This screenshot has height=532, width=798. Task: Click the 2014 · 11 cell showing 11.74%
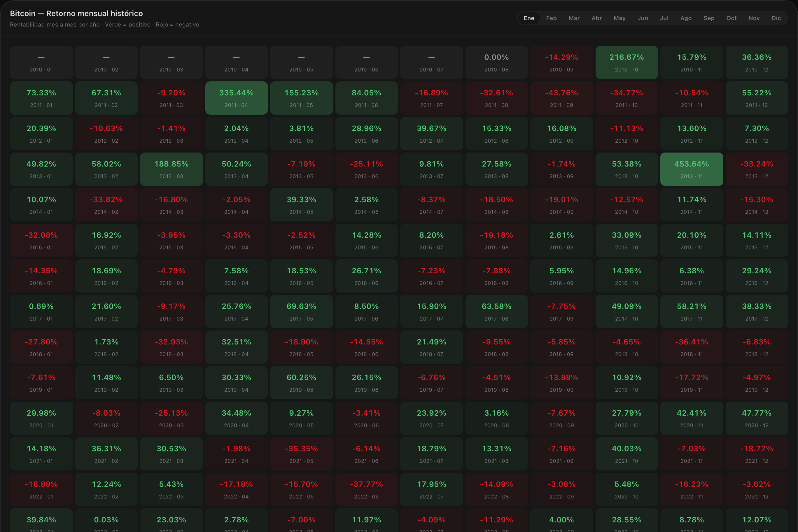pos(692,205)
